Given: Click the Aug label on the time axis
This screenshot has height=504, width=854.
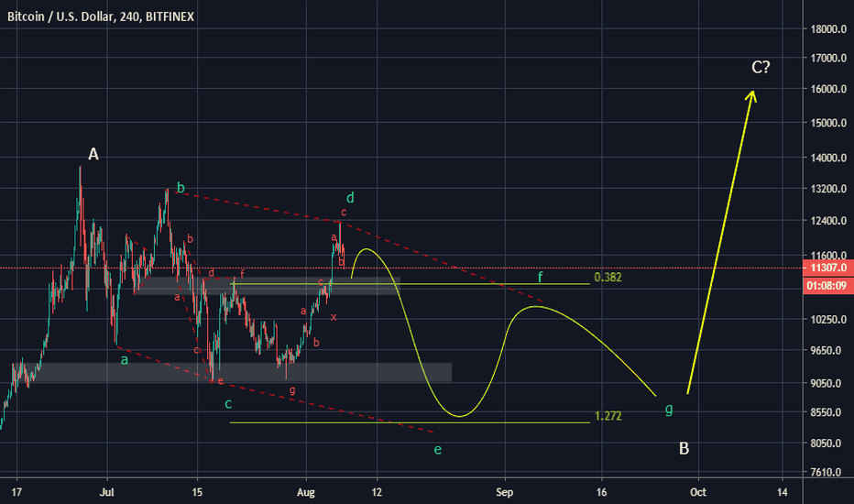Looking at the screenshot, I should (x=306, y=492).
